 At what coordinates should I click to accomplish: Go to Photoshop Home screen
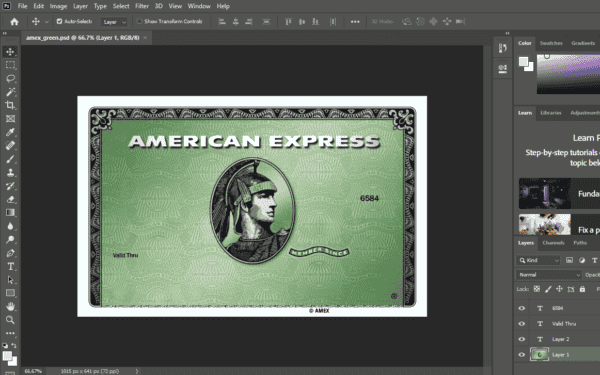pos(14,22)
